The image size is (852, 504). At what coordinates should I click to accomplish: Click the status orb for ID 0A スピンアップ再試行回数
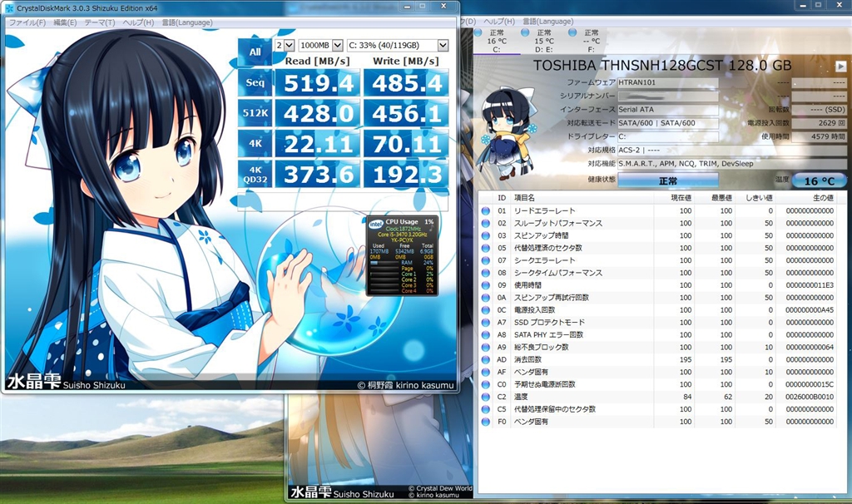[x=486, y=298]
